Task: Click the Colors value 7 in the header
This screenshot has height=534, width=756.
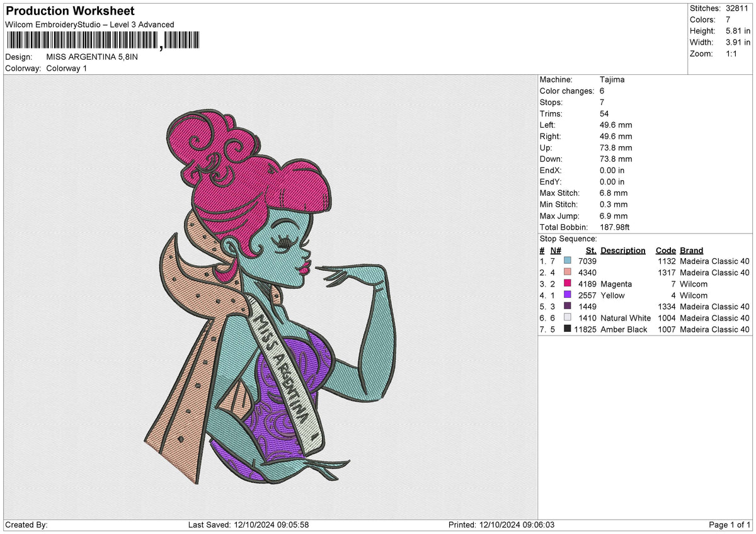Action: point(728,20)
